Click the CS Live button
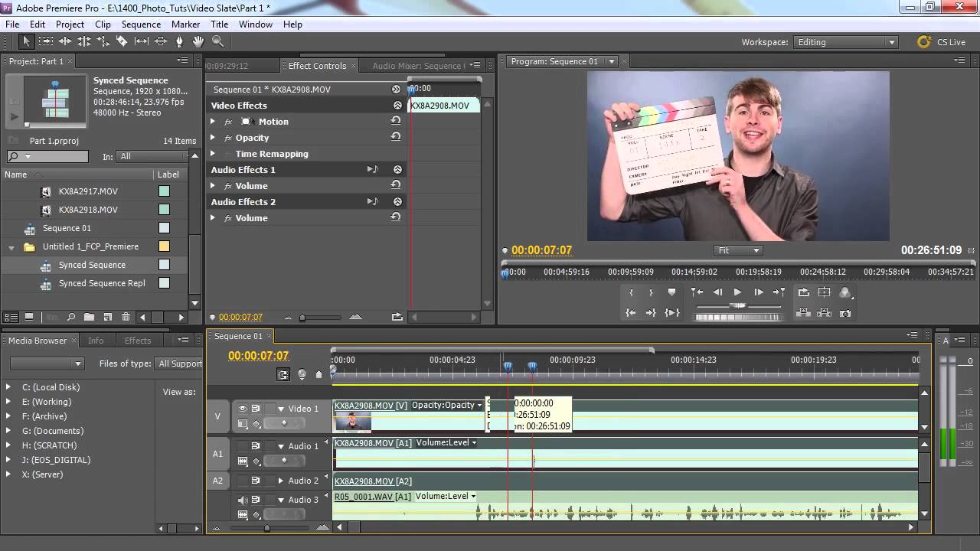Viewport: 980px width, 551px height. tap(941, 42)
